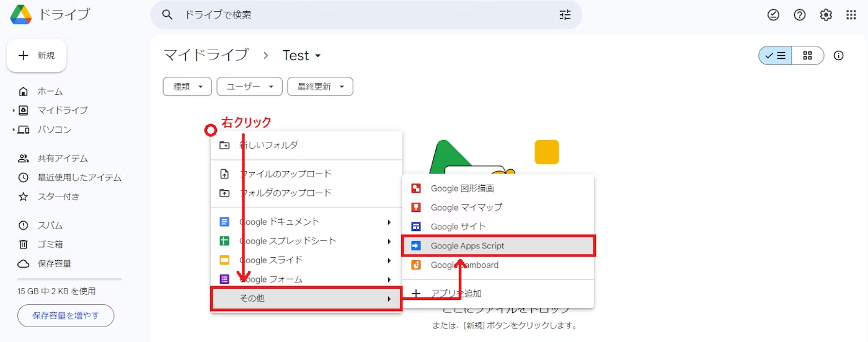Open the Last modified filter dropdown
Screen dimensions: 868x342
[320, 87]
